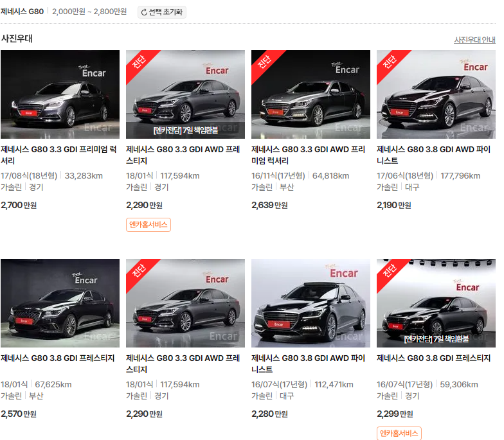Click the 2,000만원 ~ 2,800만원 price range
504x440 pixels.
click(x=89, y=12)
